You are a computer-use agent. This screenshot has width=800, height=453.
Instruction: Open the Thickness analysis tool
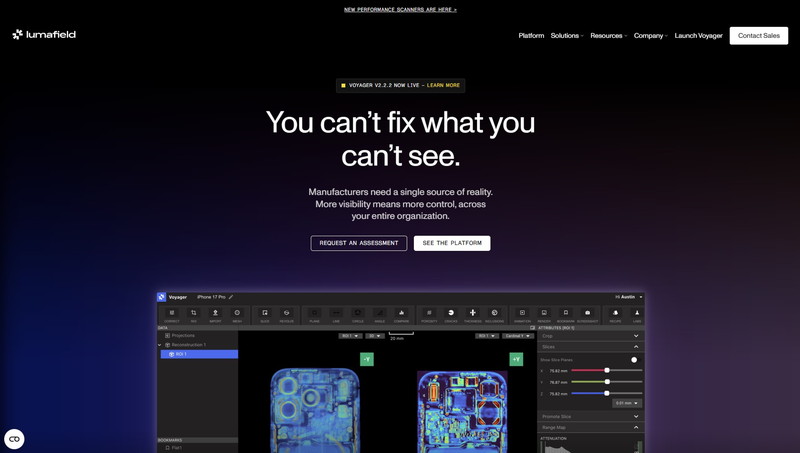tap(472, 315)
